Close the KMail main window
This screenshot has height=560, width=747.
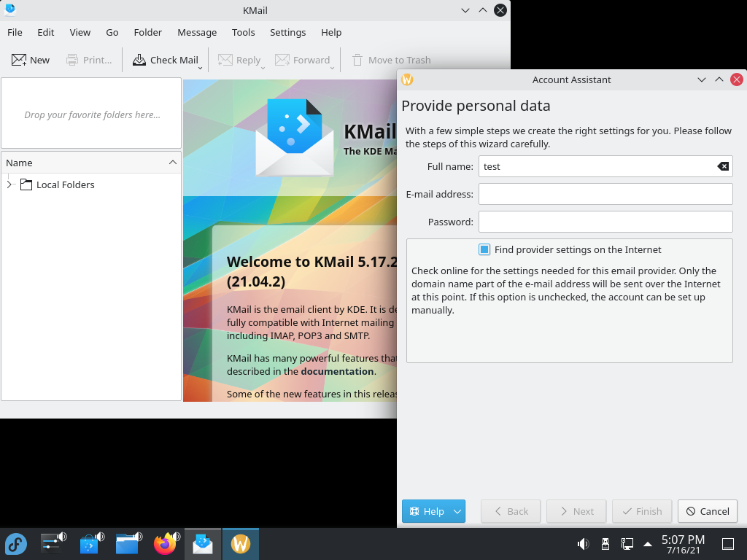[500, 10]
